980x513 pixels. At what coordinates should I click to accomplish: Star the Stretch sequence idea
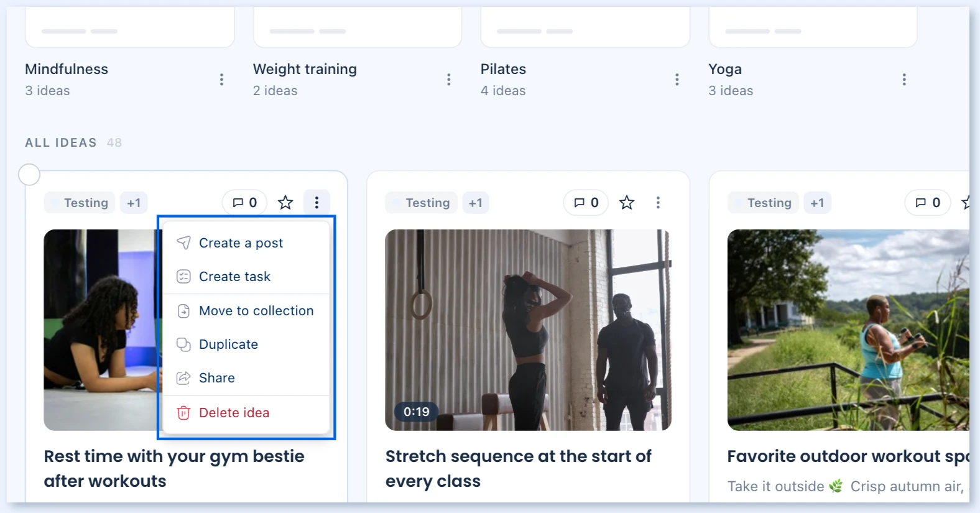tap(627, 203)
